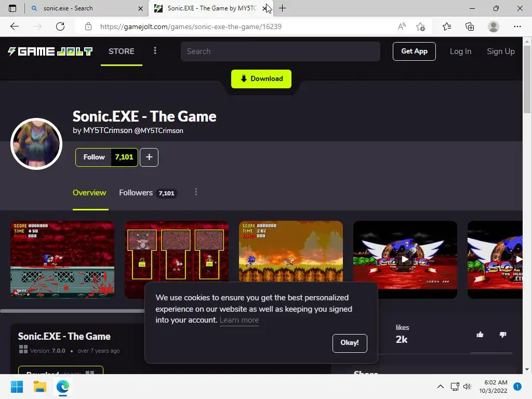Viewport: 532px width, 399px height.
Task: Click the Version: 7.0.0 text
Action: pyautogui.click(x=47, y=351)
